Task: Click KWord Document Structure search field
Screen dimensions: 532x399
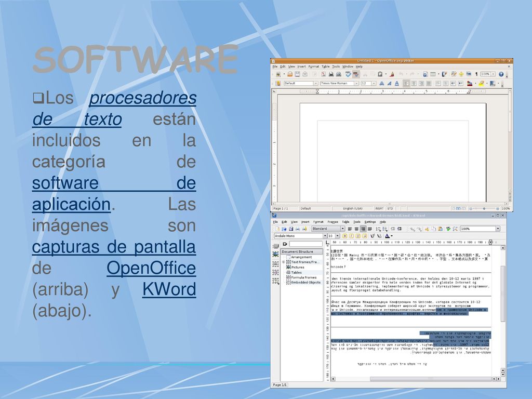Action: (305, 244)
